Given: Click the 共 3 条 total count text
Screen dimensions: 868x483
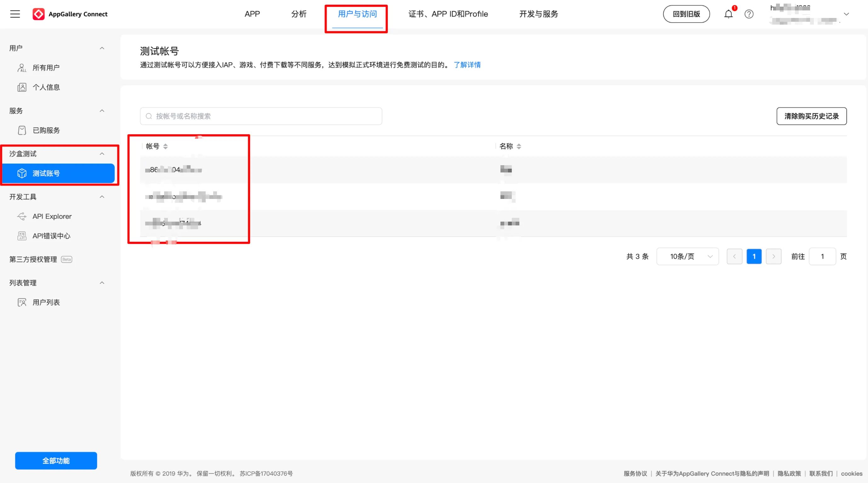Looking at the screenshot, I should [x=637, y=256].
